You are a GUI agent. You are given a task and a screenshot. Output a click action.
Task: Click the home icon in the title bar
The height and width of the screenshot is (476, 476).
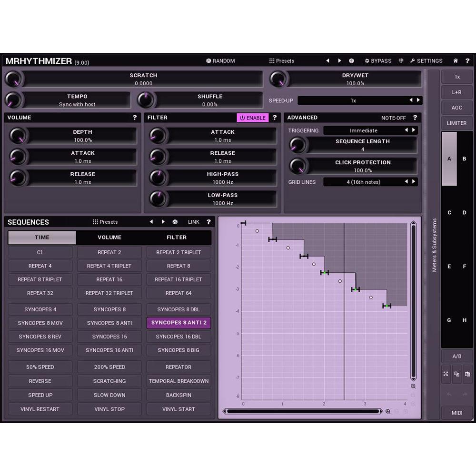pos(455,61)
